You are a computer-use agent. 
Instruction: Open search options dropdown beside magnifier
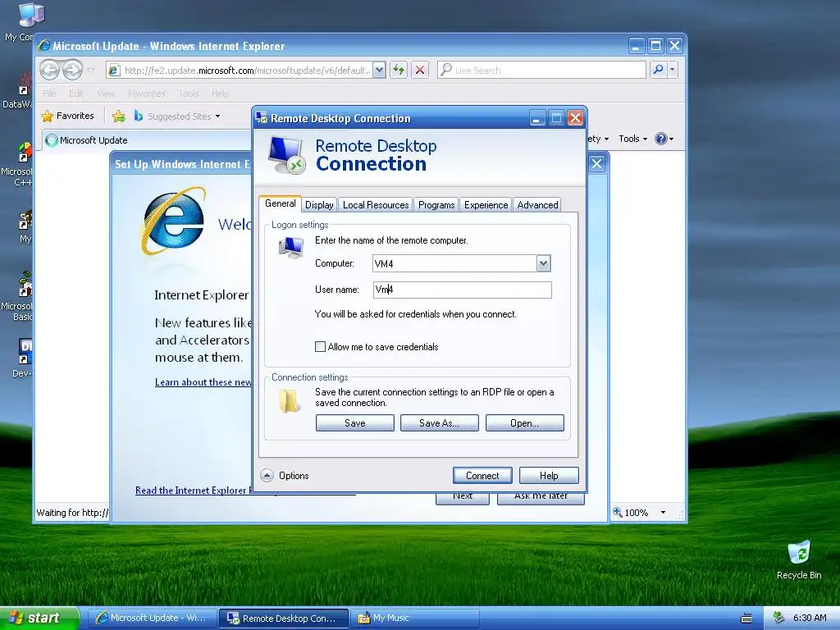tap(673, 70)
